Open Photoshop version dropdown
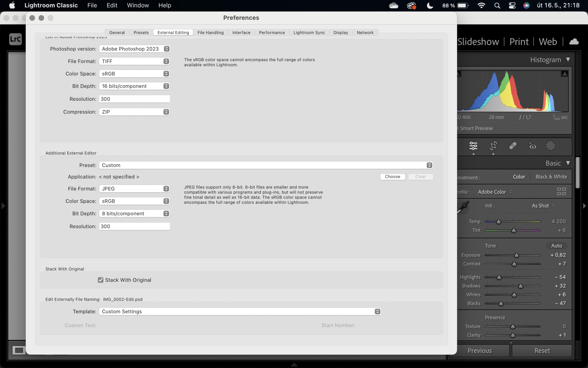The width and height of the screenshot is (588, 368). pos(135,49)
